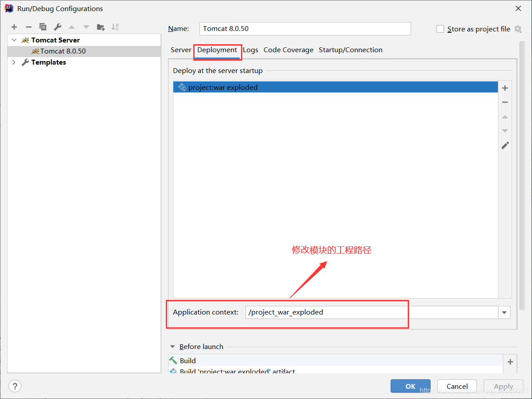Select Build 'project:war exploded' artifact row

[x=336, y=371]
